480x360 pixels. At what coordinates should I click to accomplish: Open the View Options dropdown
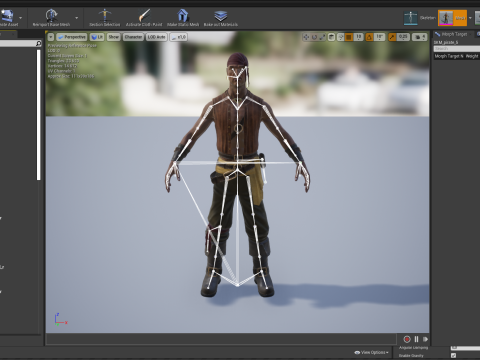pyautogui.click(x=371, y=352)
